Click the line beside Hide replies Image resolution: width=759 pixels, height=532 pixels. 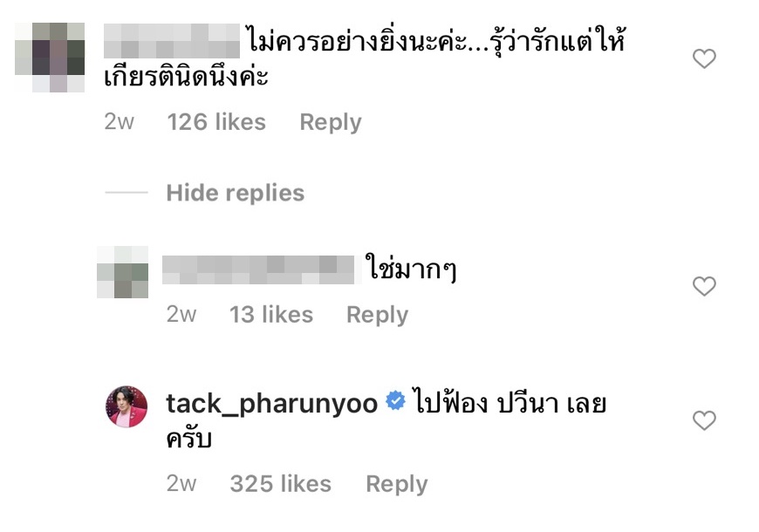coord(126,193)
